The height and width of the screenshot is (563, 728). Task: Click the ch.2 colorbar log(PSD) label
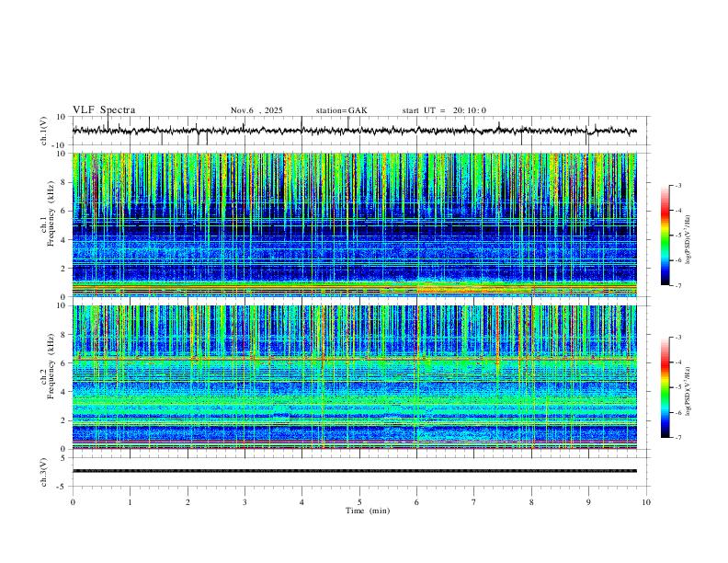[688, 391]
